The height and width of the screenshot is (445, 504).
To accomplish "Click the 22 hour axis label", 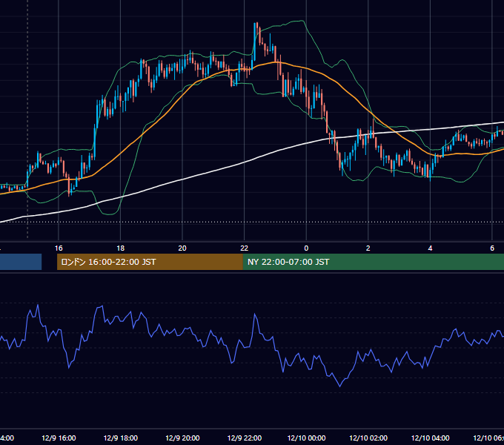I will (245, 248).
